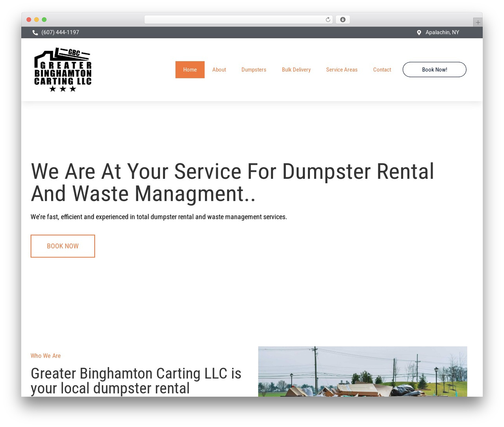Navigate to Service Areas
The width and height of the screenshot is (504, 427).
[342, 70]
